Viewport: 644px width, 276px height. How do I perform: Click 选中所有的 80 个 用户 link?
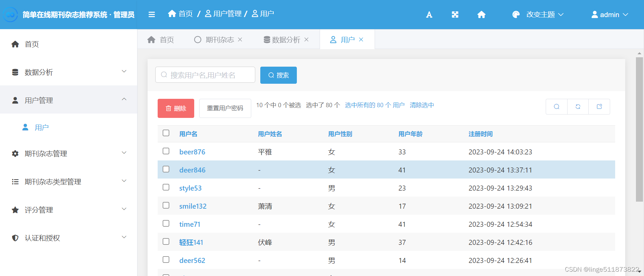[375, 105]
